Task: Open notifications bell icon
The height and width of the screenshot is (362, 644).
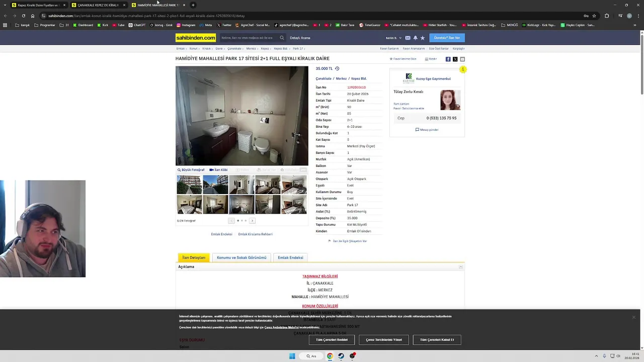Action: (x=415, y=38)
